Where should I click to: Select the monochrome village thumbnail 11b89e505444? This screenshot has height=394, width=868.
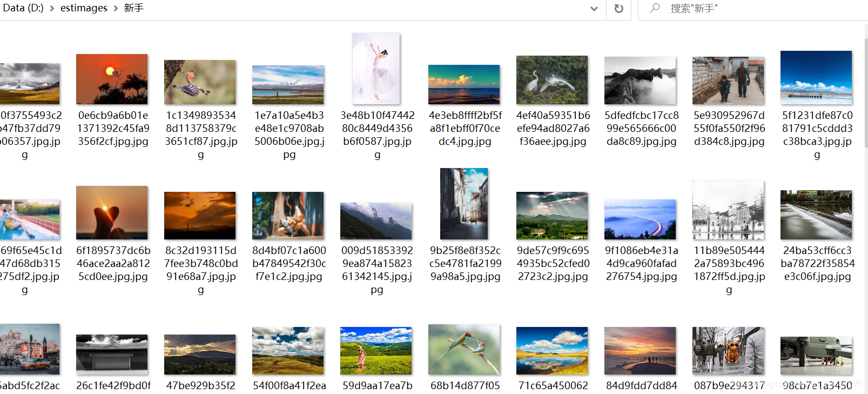pos(728,210)
